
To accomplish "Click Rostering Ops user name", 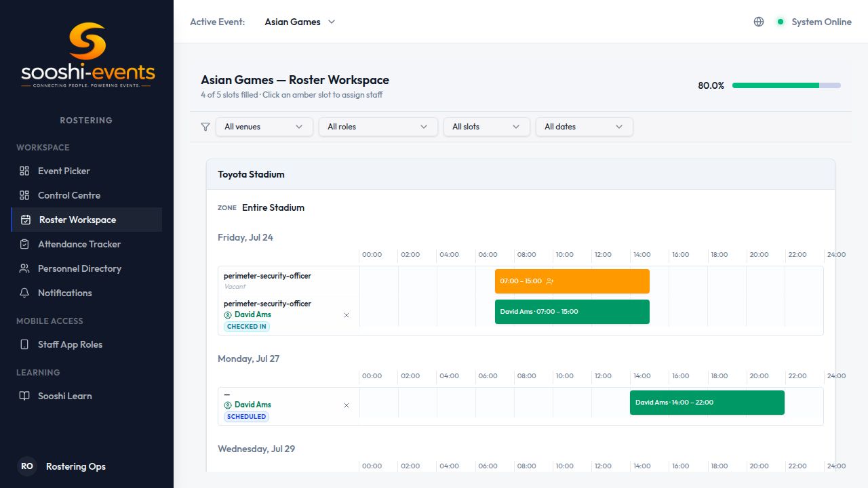I will (x=76, y=466).
